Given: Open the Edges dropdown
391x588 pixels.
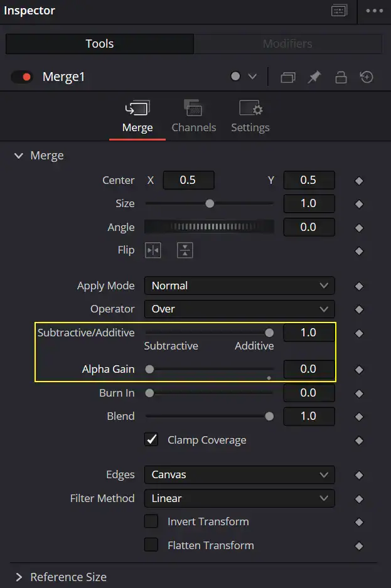Looking at the screenshot, I should pyautogui.click(x=240, y=475).
